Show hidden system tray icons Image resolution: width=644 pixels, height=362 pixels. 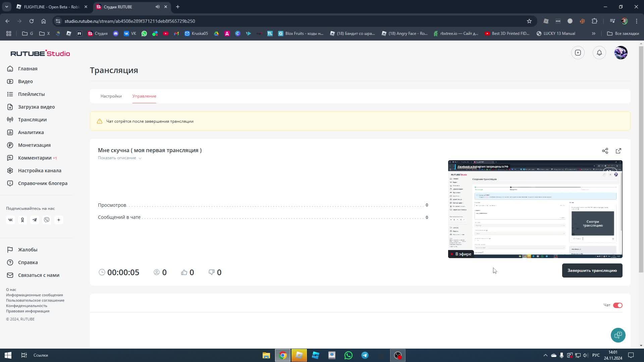[545, 355]
